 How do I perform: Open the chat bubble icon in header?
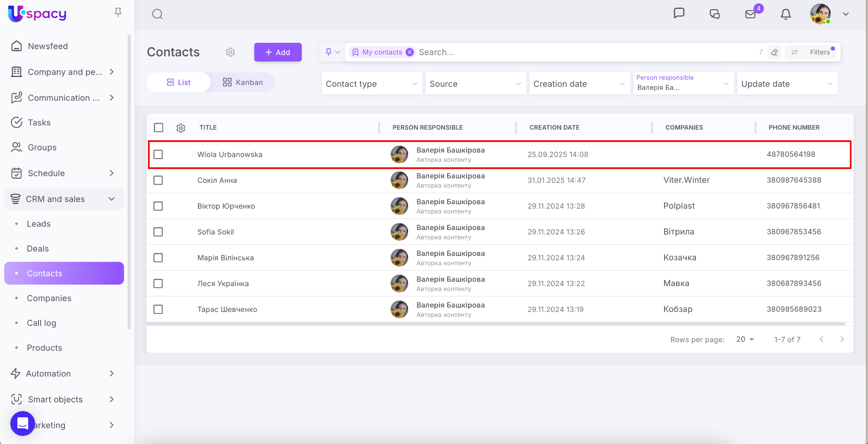[x=679, y=13]
